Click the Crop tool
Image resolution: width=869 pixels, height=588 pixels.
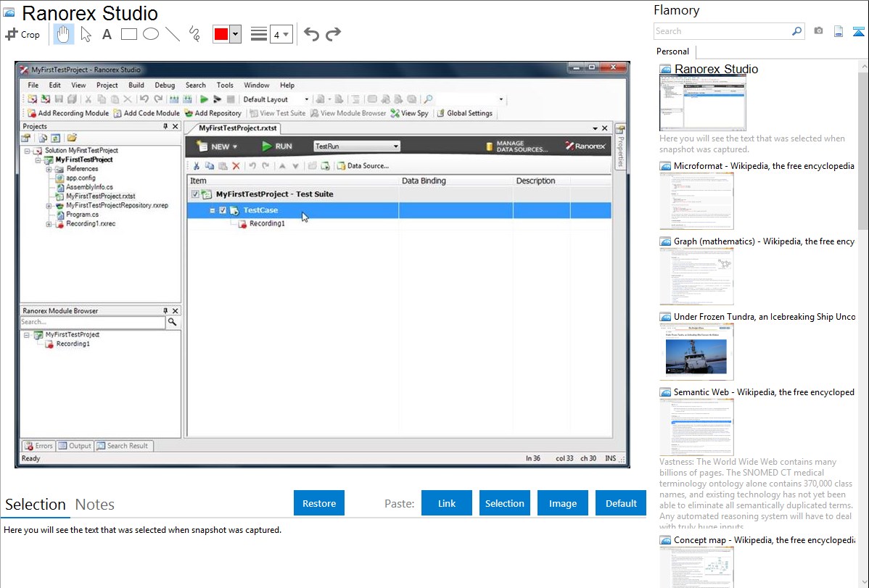23,34
